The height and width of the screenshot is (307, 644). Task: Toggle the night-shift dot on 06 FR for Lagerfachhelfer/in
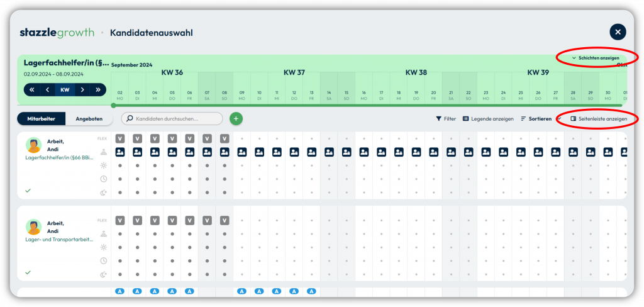tap(189, 193)
